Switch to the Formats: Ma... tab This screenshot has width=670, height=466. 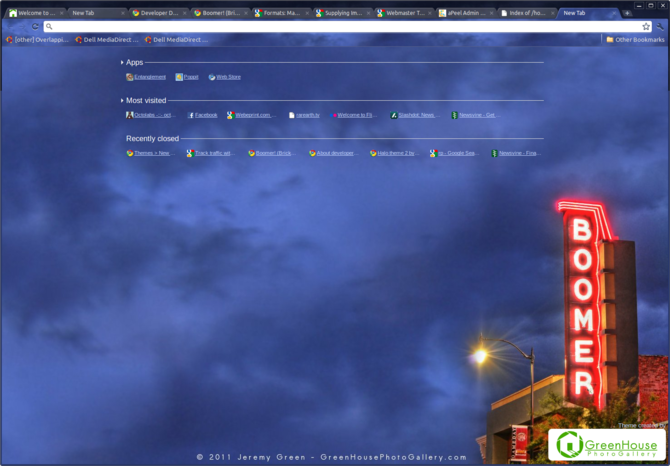(x=282, y=13)
